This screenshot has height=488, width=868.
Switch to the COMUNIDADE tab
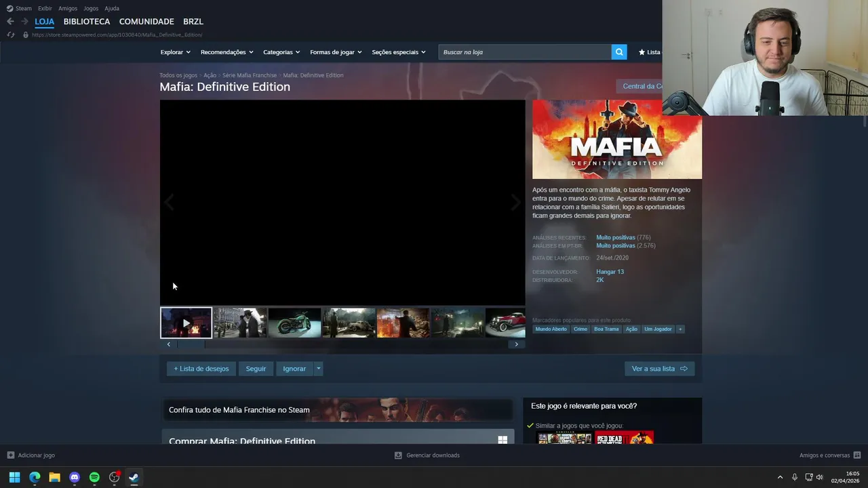pyautogui.click(x=146, y=22)
